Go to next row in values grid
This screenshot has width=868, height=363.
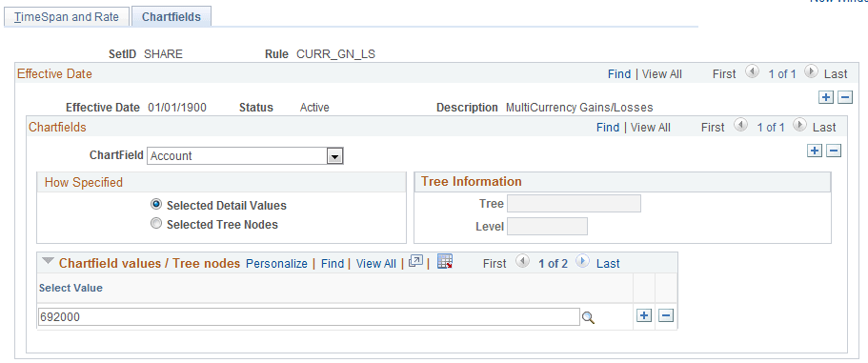coord(582,262)
